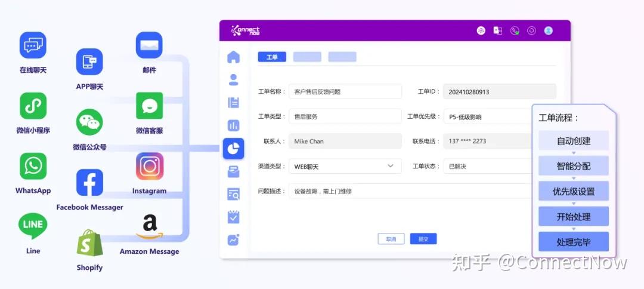Click the 联系电话 137 **** 2273 field
The image size is (644, 289).
pos(487,141)
